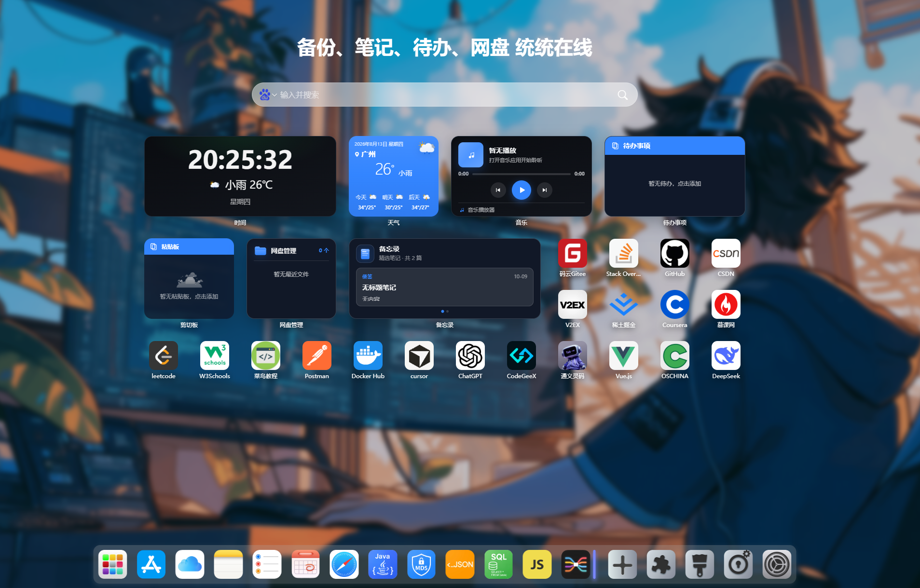The image size is (920, 588).
Task: Click the 音乐播放器 label in music widget
Action: [x=481, y=210]
